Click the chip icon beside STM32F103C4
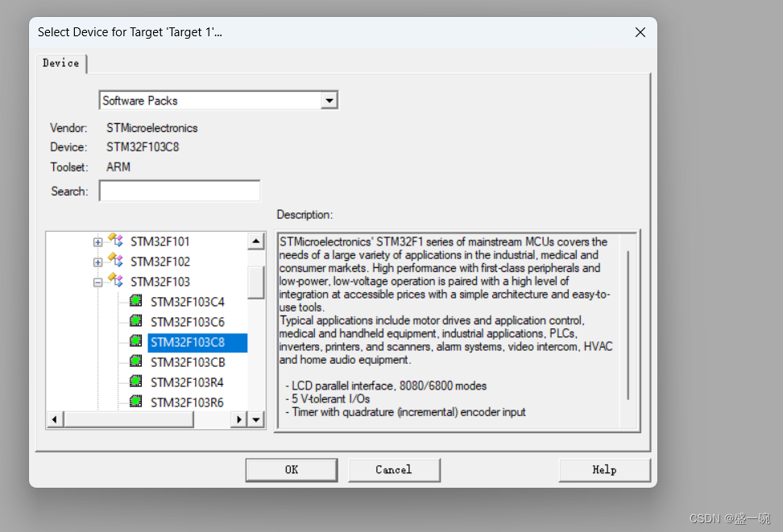This screenshot has width=783, height=532. tap(136, 301)
